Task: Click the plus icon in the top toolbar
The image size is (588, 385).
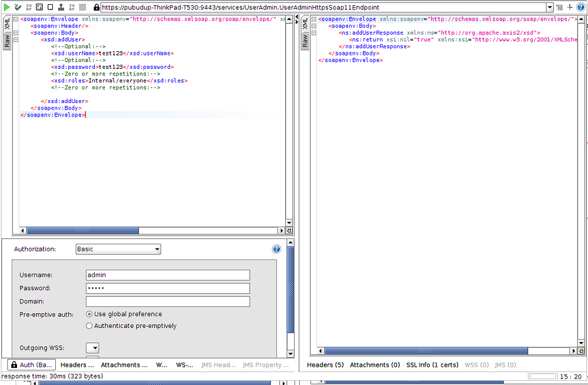Action: tap(570, 6)
